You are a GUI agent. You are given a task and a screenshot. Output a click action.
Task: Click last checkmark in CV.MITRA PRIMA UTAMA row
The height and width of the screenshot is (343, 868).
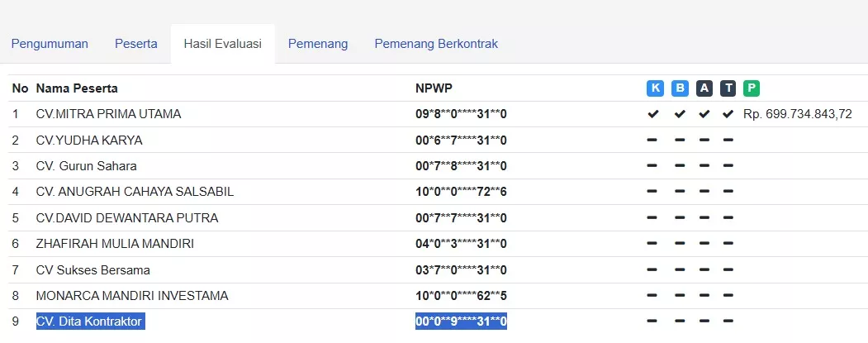[x=728, y=114]
